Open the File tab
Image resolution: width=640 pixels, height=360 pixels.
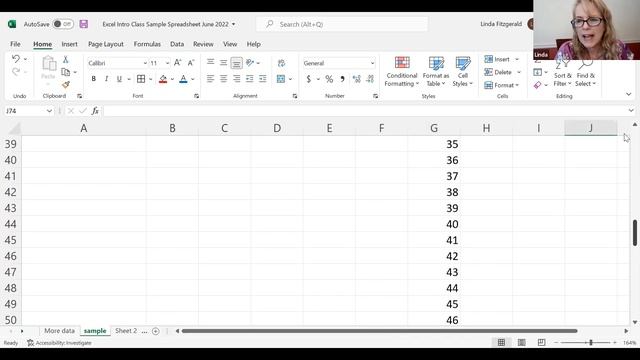pos(15,44)
